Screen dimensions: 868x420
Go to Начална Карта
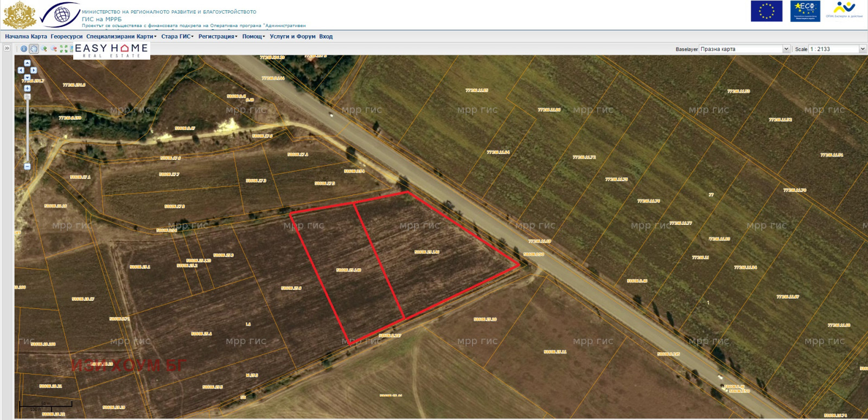pyautogui.click(x=26, y=37)
